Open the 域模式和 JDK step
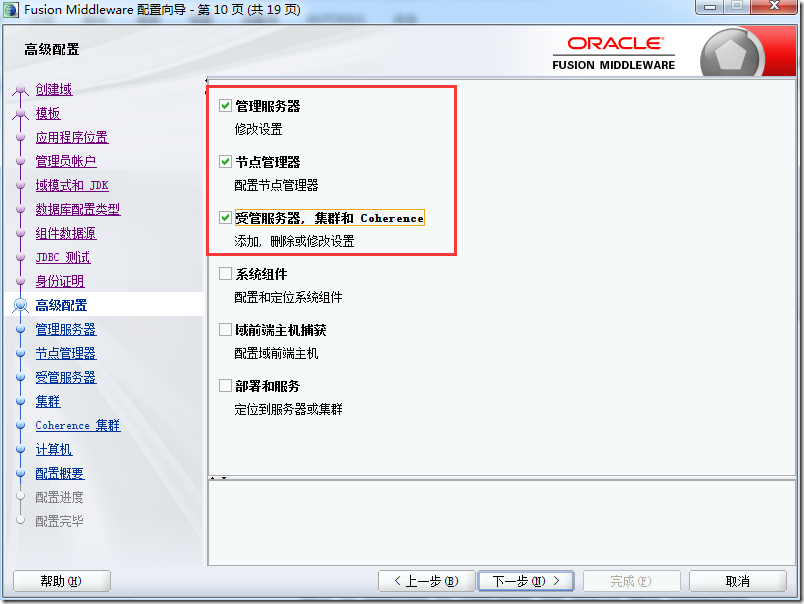Viewport: 804px width, 604px height. [72, 186]
